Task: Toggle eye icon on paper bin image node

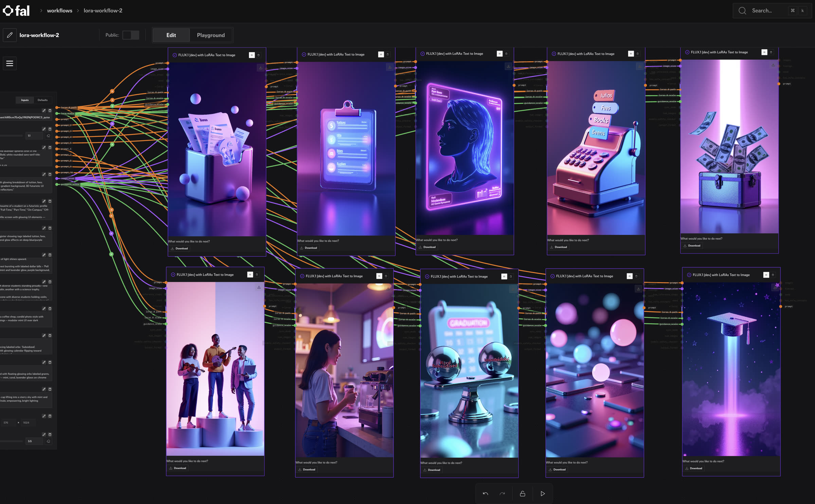Action: tap(252, 55)
